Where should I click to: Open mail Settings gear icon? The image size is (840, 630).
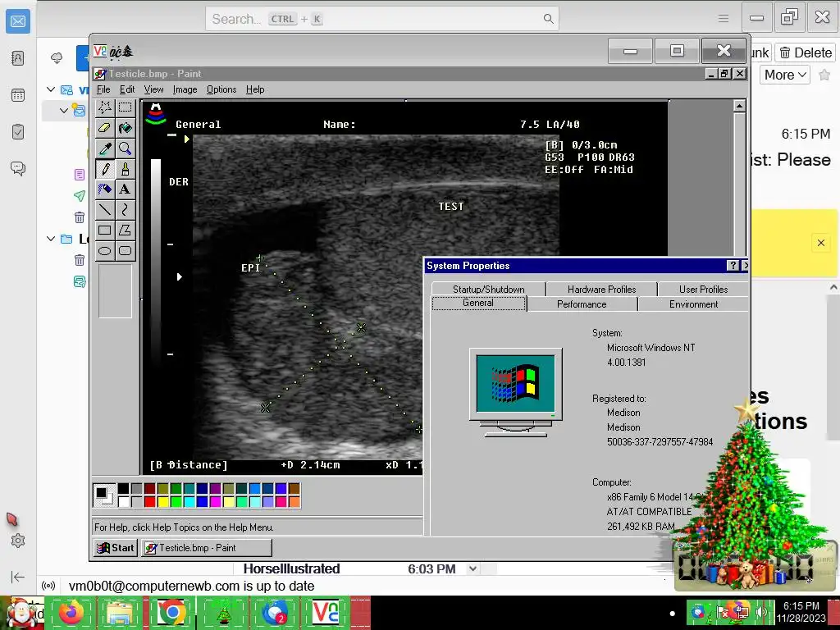tap(18, 541)
